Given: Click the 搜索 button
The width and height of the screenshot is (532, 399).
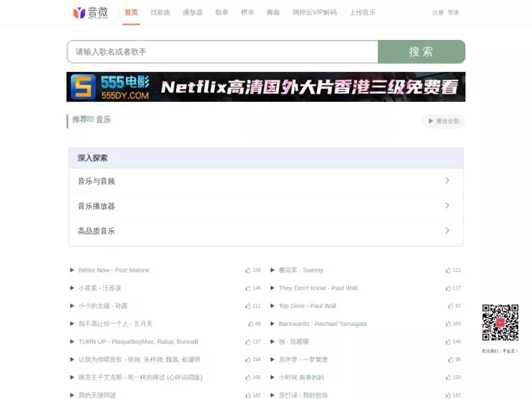Looking at the screenshot, I should pyautogui.click(x=422, y=52).
